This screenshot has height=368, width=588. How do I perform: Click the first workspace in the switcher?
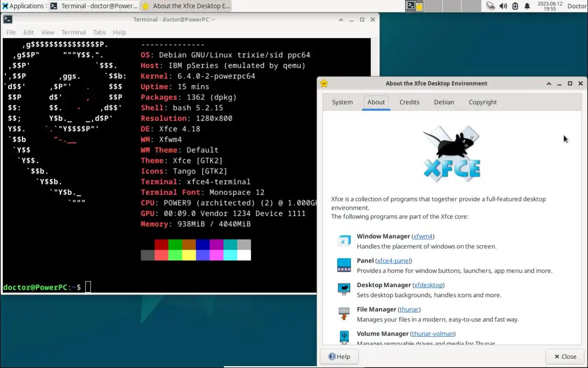pyautogui.click(x=415, y=6)
